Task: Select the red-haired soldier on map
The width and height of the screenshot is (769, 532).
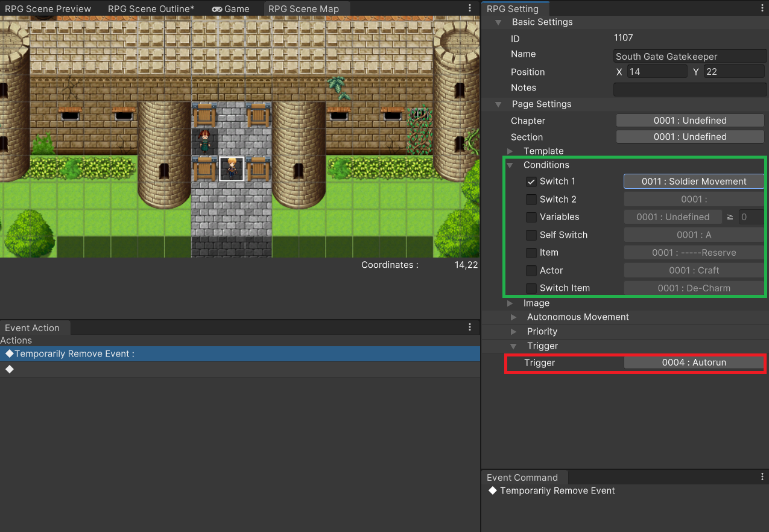Action: pos(205,141)
